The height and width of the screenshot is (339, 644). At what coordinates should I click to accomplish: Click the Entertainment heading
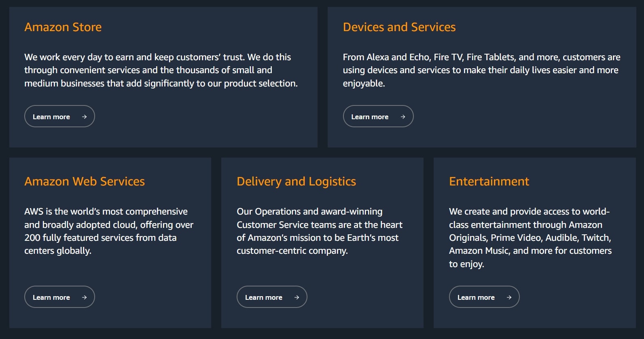pos(489,181)
